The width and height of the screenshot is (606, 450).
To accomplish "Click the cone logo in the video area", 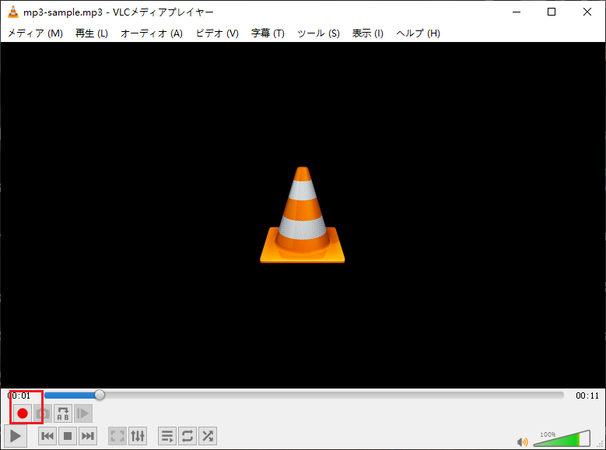I will [x=302, y=215].
